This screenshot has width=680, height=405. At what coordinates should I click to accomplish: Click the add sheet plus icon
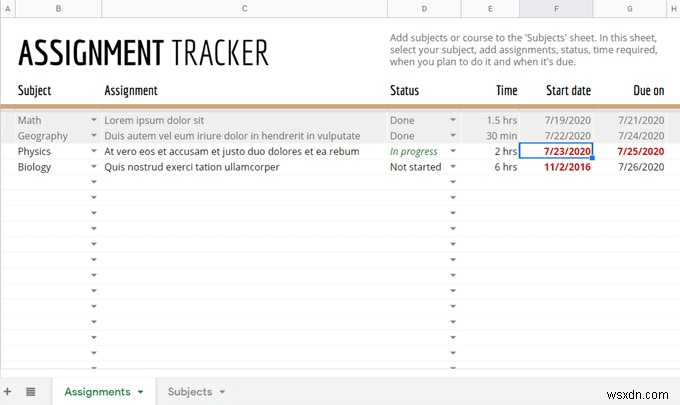8,391
